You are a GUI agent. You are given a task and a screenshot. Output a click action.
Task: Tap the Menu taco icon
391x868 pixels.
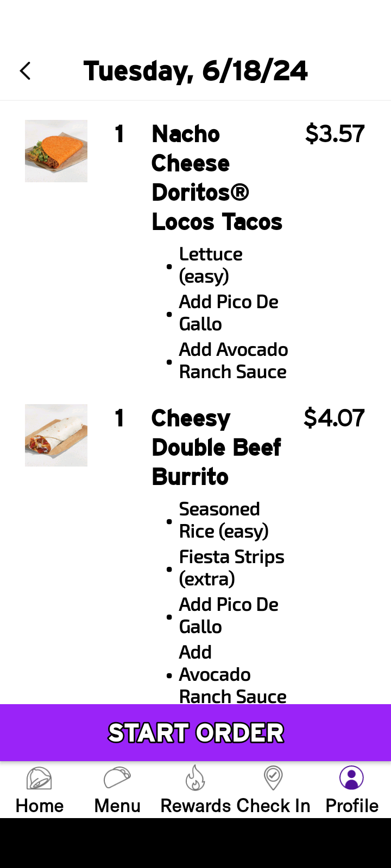pyautogui.click(x=117, y=778)
